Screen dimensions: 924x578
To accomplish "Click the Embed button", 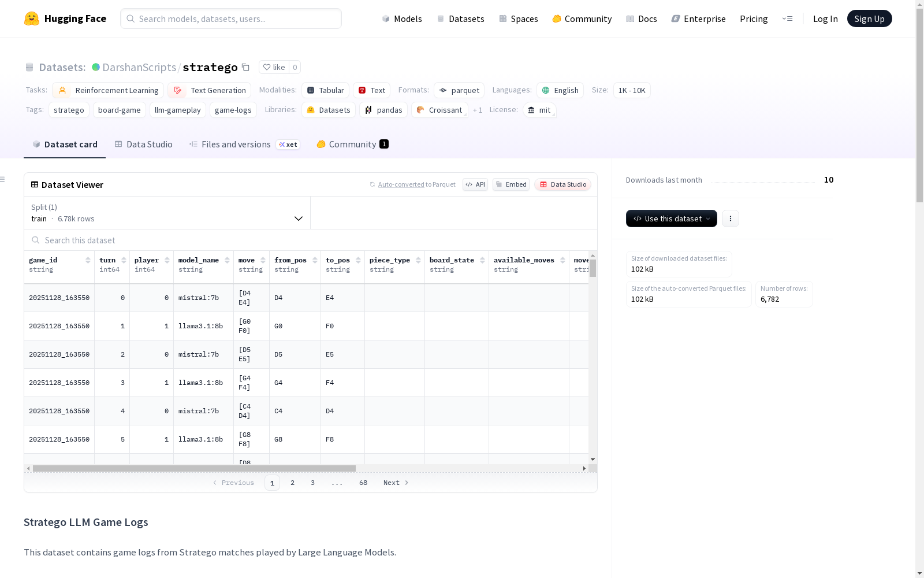I will point(511,184).
